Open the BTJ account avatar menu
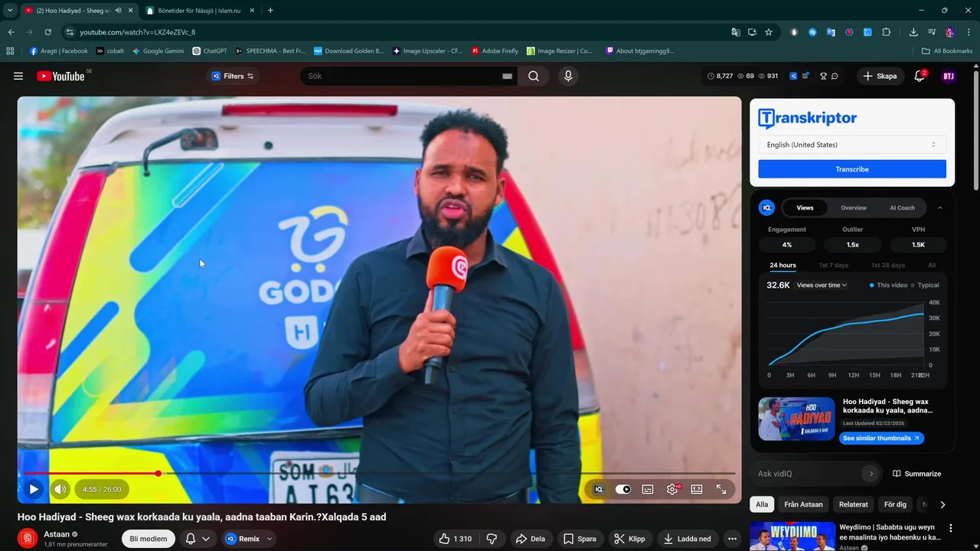This screenshot has width=980, height=551. (x=949, y=76)
